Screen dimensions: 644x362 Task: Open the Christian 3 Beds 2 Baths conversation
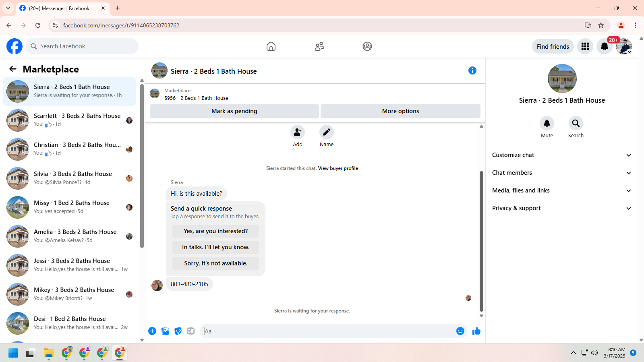70,149
